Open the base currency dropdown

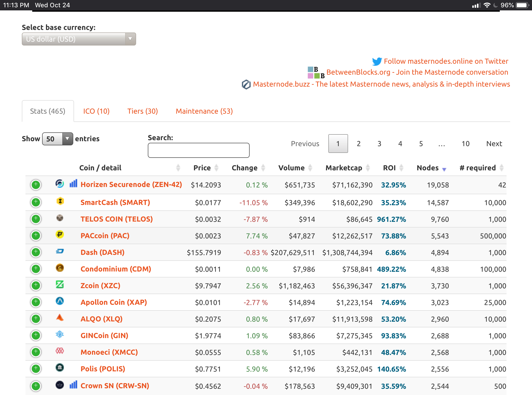79,39
